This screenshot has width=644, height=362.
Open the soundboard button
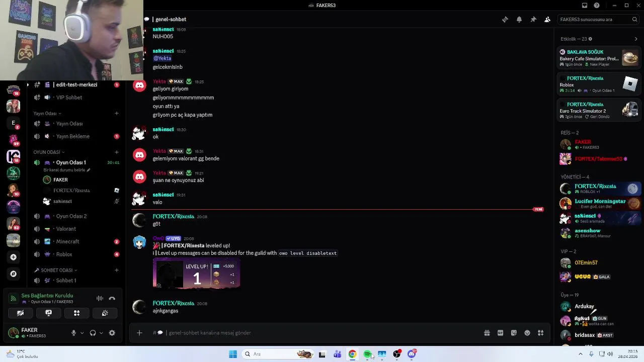tap(105, 313)
